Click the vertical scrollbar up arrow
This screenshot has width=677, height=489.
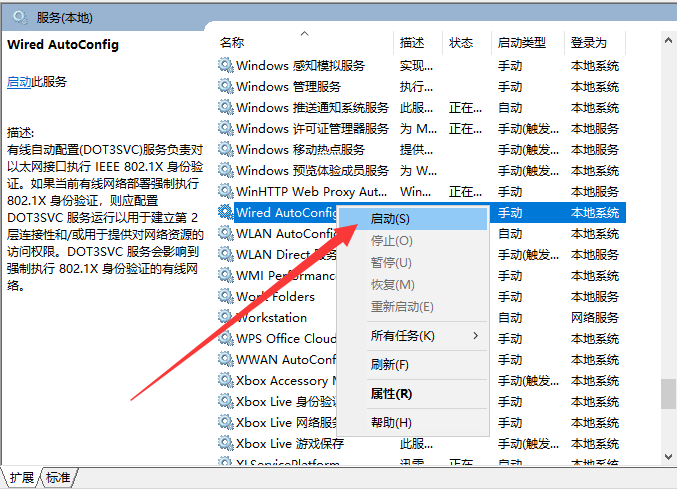click(668, 39)
